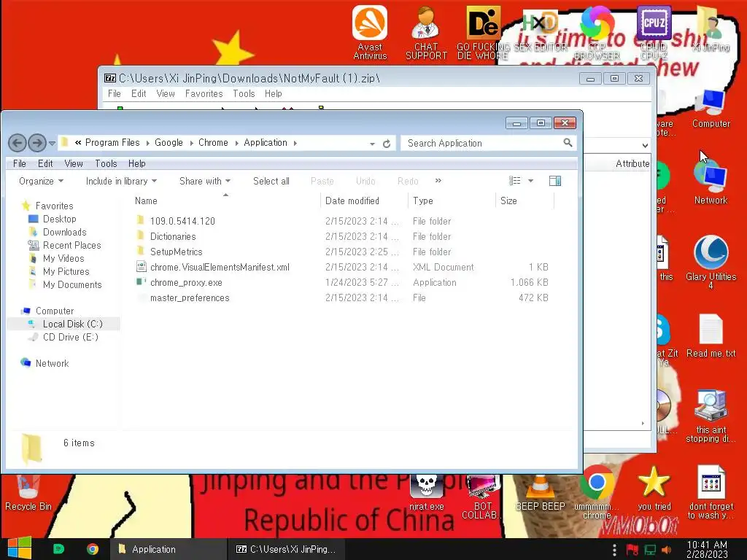Open the Windows Start button

coord(20,548)
